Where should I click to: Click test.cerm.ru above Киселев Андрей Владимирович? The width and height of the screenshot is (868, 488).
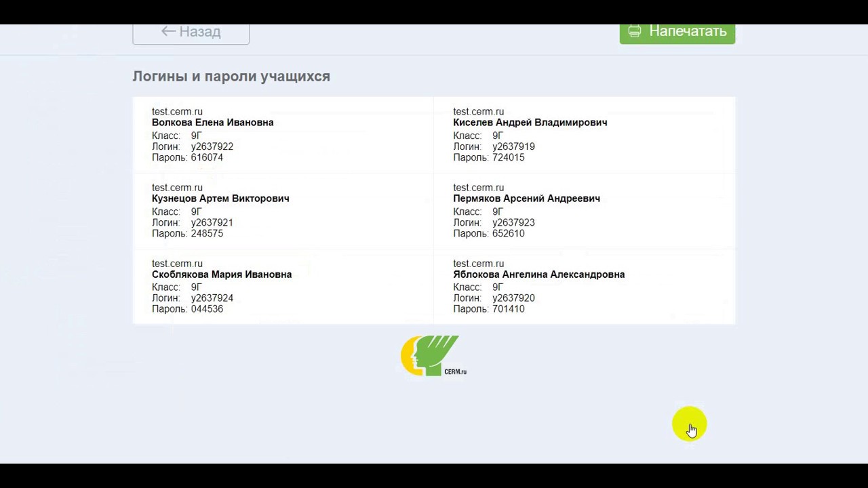478,112
